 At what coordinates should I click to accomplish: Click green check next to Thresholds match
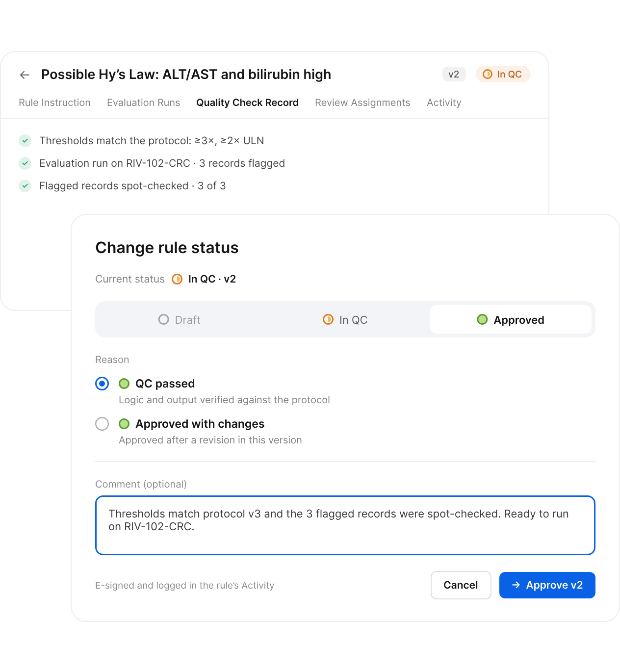pos(25,141)
